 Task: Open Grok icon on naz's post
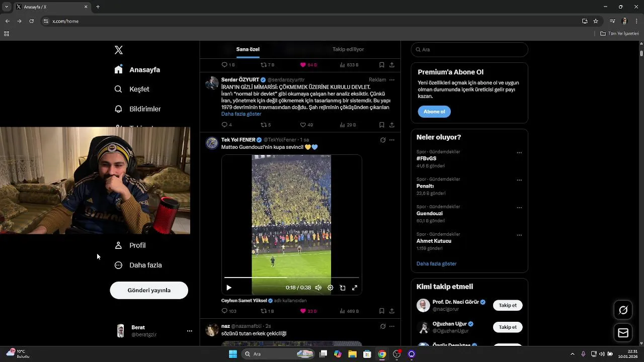click(x=383, y=326)
